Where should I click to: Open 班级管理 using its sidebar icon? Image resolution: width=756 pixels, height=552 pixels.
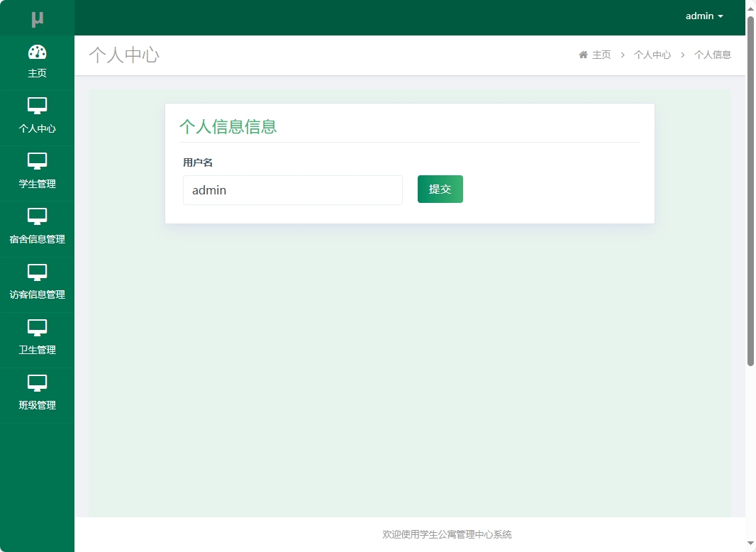tap(38, 384)
